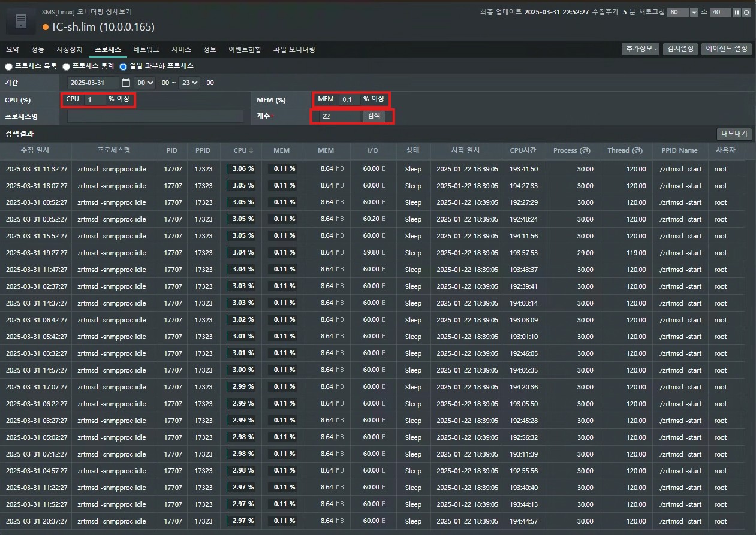Click the MEM threshold input field
Viewport: 756px width, 535px height.
point(350,99)
